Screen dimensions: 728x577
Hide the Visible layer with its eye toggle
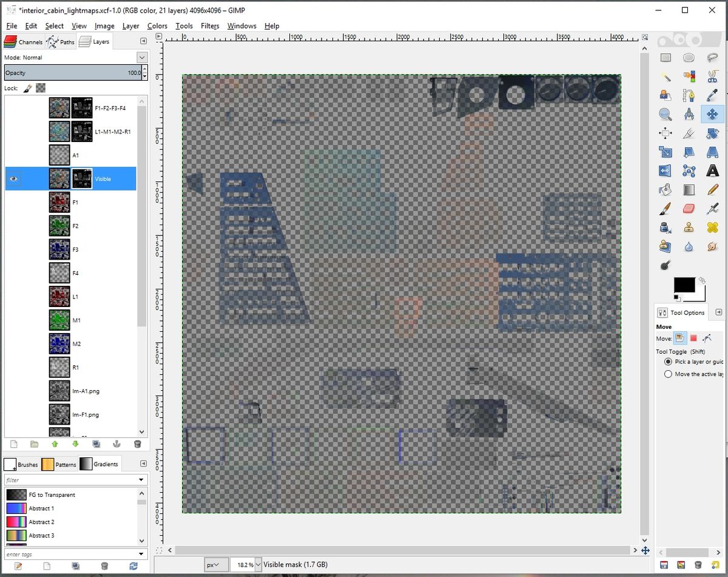(13, 178)
